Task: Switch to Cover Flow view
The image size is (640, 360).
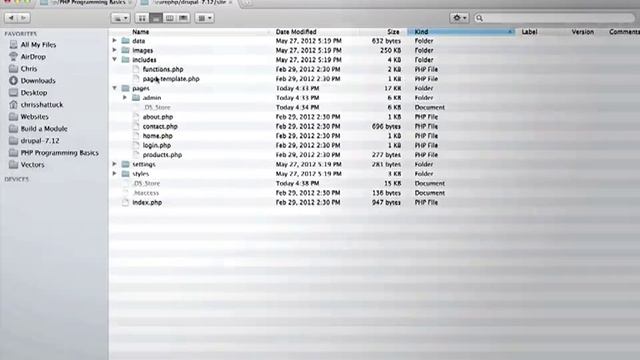Action: tap(183, 18)
